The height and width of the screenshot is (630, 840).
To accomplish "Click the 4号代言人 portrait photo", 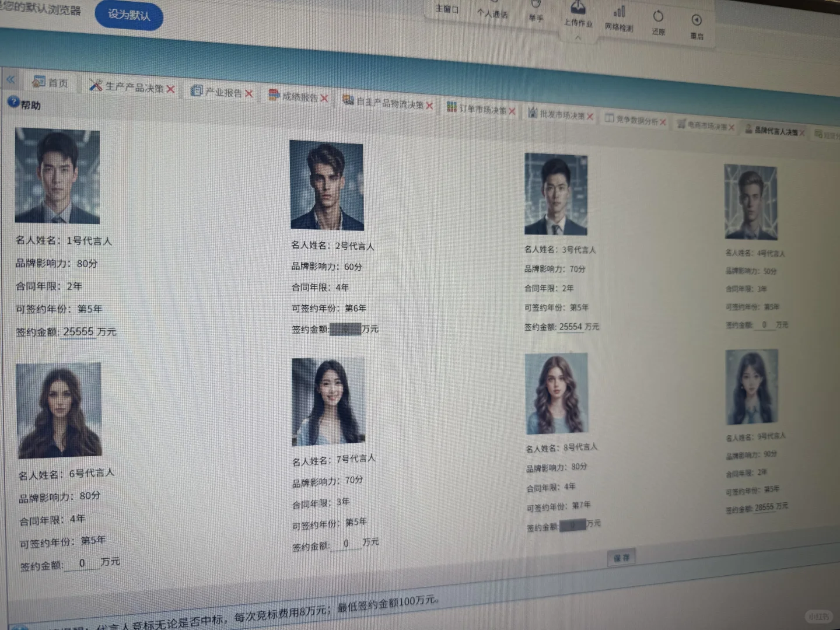I will pyautogui.click(x=751, y=202).
